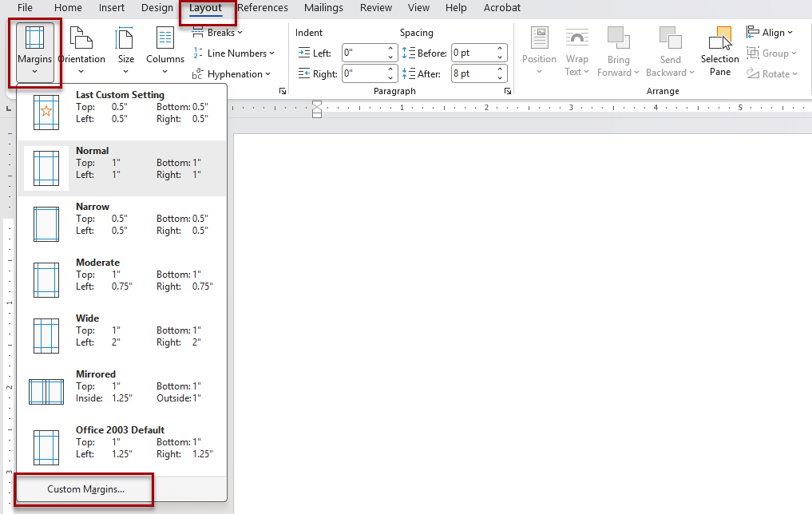This screenshot has width=812, height=514.
Task: Choose Moderate margins preset
Action: (x=121, y=279)
